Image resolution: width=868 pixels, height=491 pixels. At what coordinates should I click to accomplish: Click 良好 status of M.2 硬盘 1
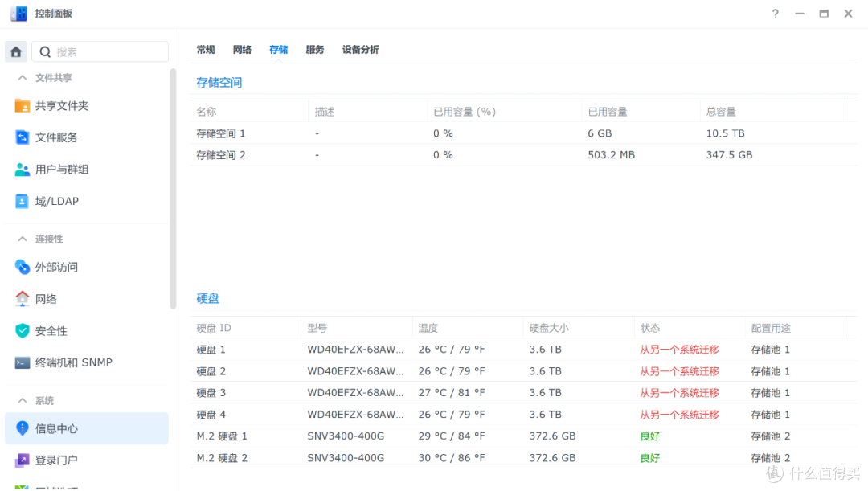coord(650,436)
